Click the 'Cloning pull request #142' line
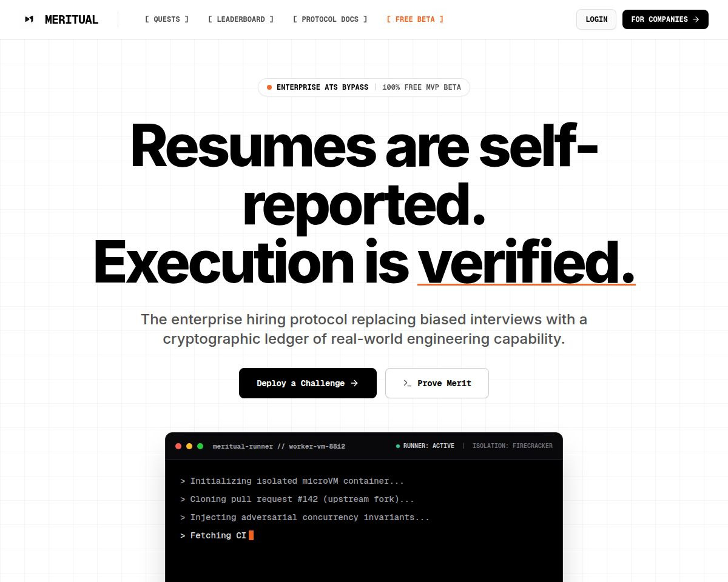The width and height of the screenshot is (728, 582). point(297,499)
